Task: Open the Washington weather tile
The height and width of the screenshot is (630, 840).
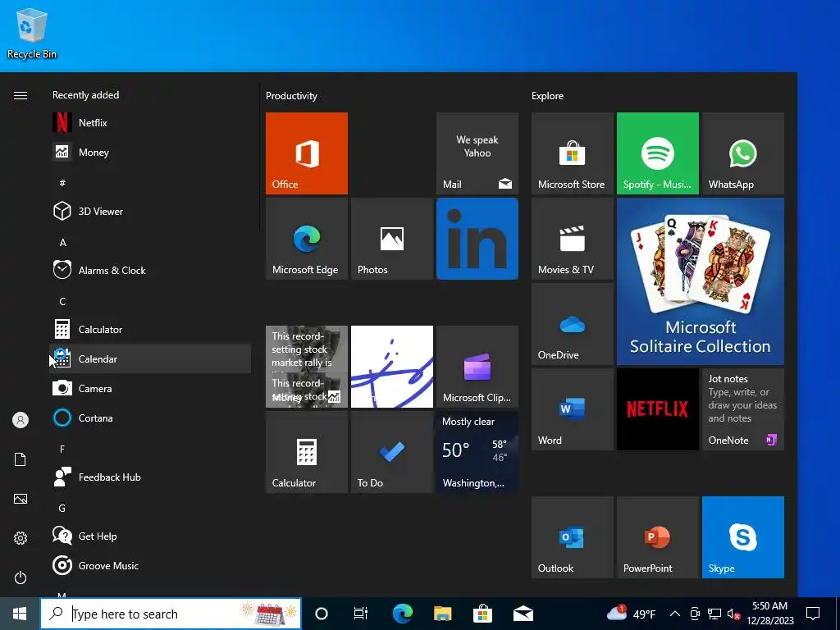Action: click(477, 452)
